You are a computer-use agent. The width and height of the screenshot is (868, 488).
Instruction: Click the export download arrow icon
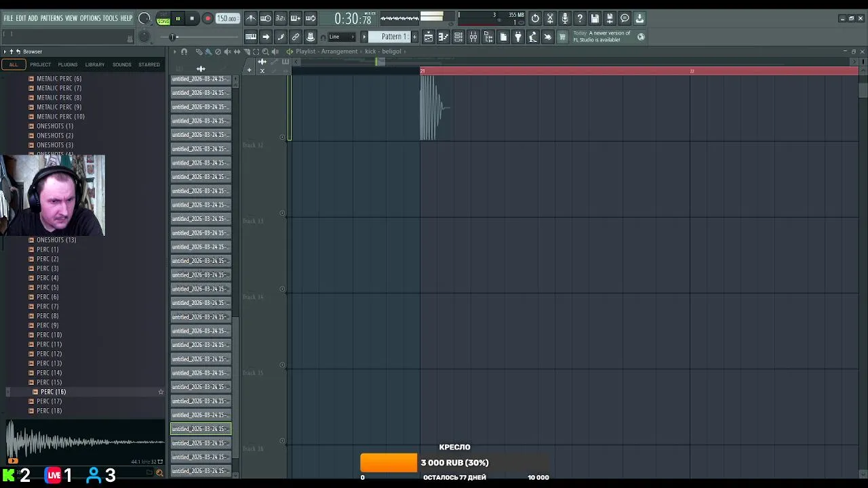pos(639,18)
